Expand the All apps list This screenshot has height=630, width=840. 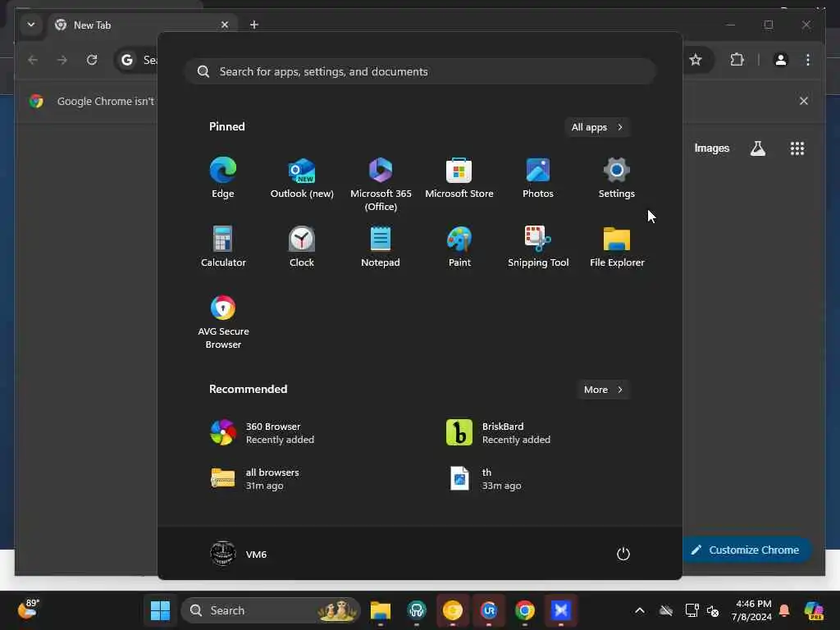(597, 127)
